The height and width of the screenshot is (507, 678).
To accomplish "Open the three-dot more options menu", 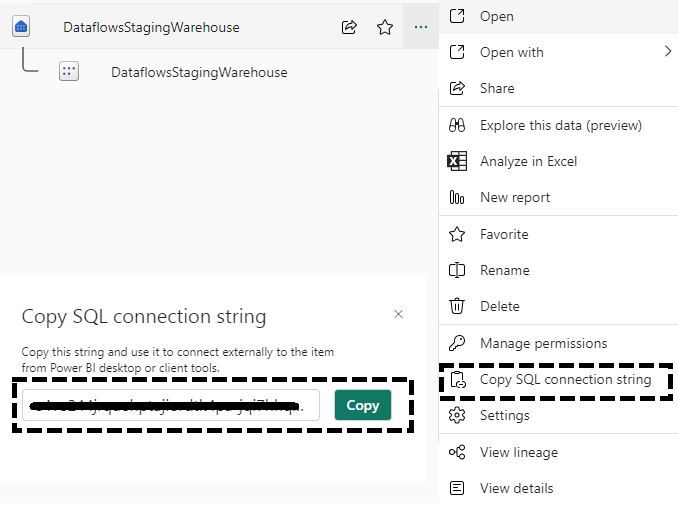I will click(421, 28).
